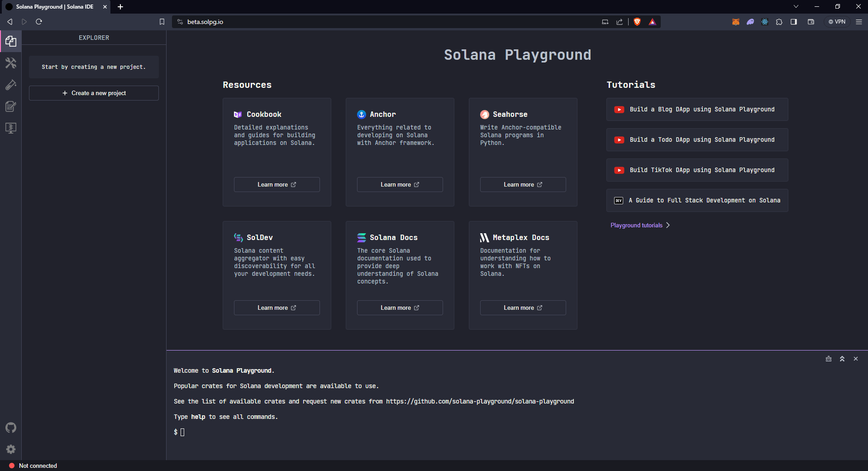Switch to the Solana Playground tab
The width and height of the screenshot is (868, 471).
point(54,7)
